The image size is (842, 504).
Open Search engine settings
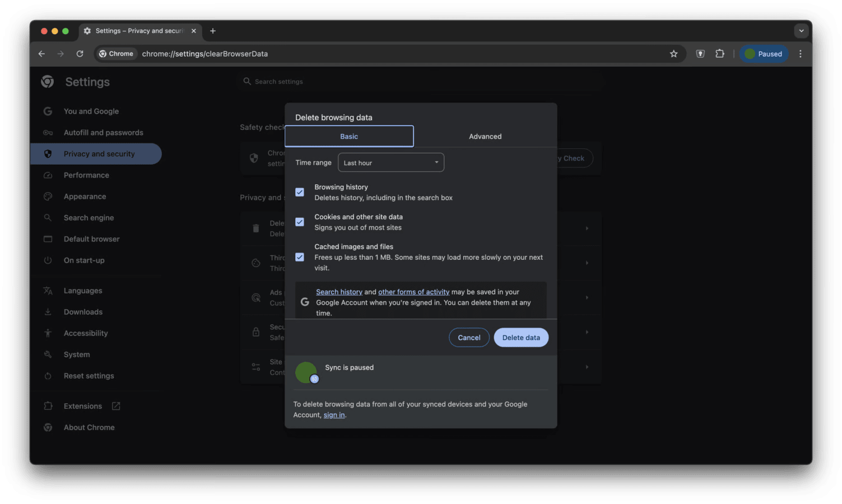click(89, 218)
